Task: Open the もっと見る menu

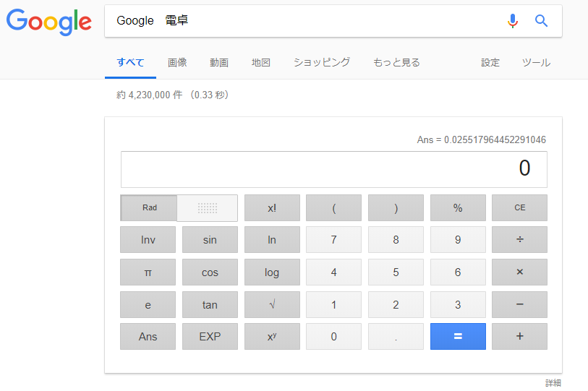Action: (x=396, y=62)
